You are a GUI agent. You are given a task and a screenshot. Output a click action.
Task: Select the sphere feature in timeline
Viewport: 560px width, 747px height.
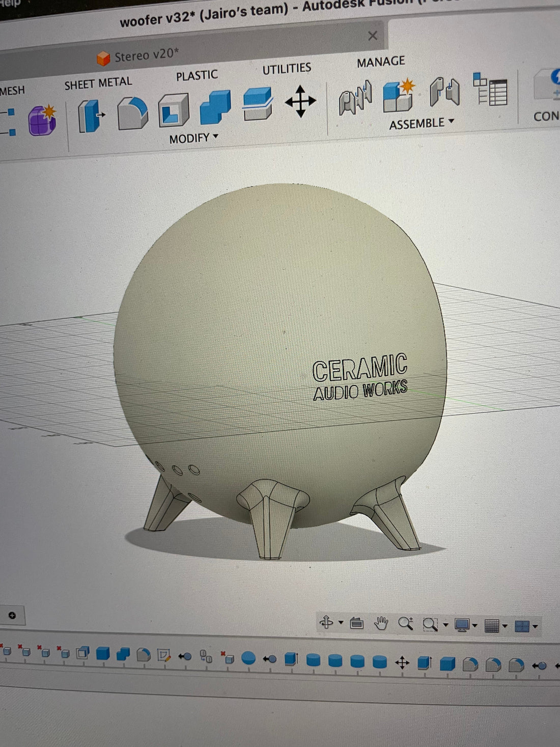point(248,658)
